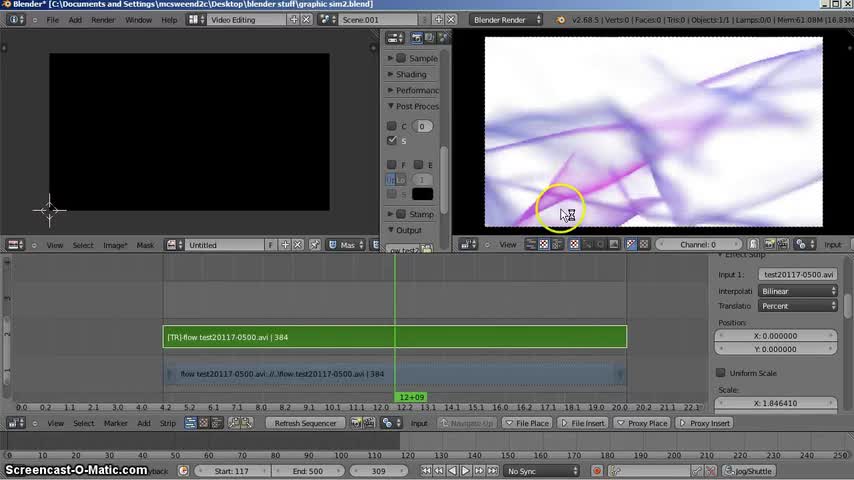Image resolution: width=854 pixels, height=480 pixels.
Task: Switch to Sequencer view type icon
Action: 191,423
